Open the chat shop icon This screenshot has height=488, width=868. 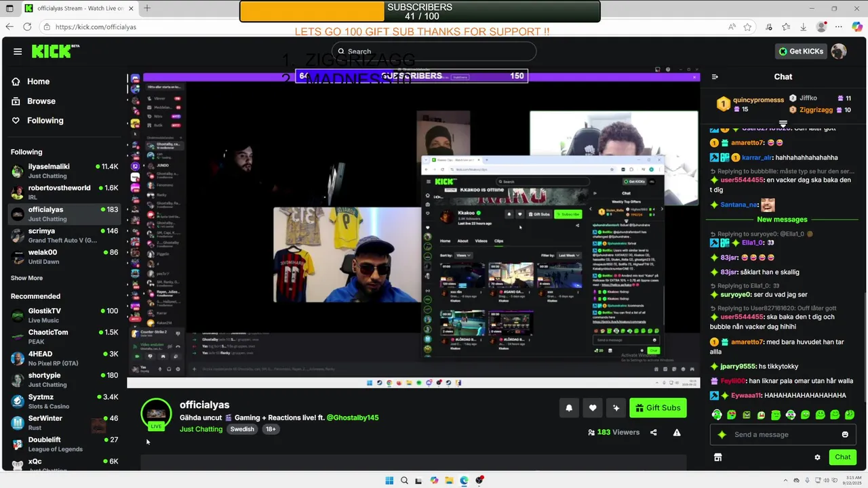[x=717, y=457]
